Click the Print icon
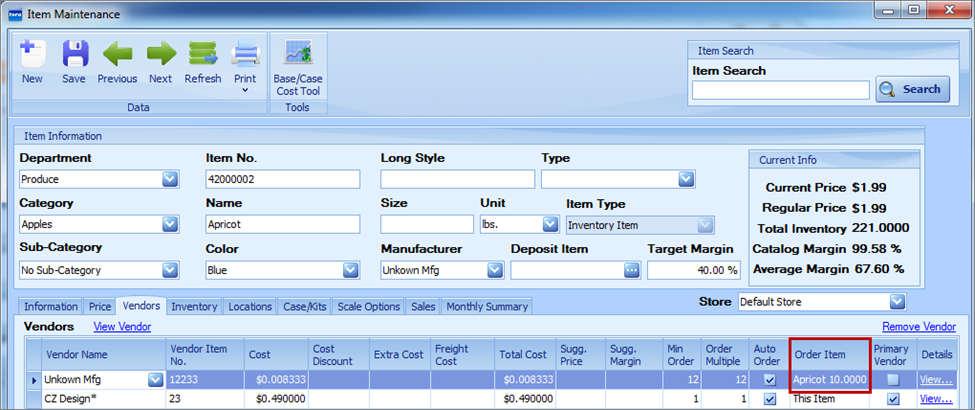The height and width of the screenshot is (410, 975). (x=245, y=55)
